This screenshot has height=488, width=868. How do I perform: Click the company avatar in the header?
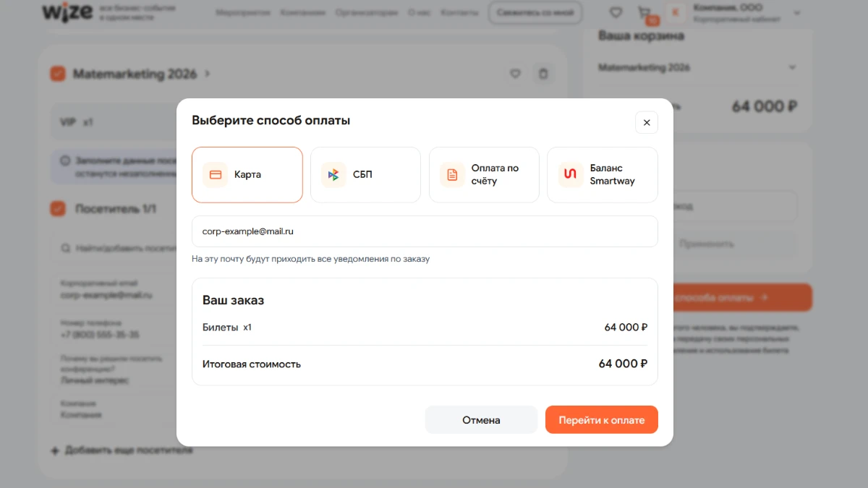[676, 13]
